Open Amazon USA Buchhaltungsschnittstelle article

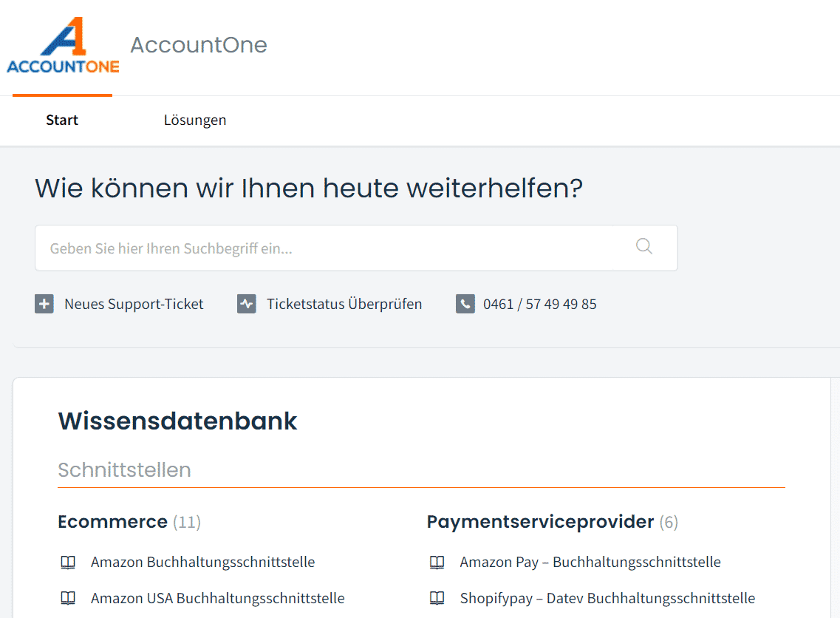(x=217, y=598)
